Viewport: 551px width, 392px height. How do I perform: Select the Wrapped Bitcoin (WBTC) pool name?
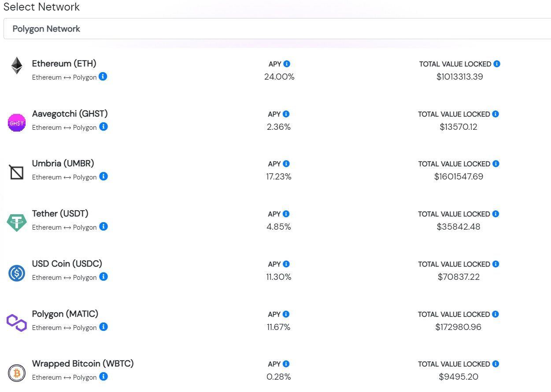click(x=83, y=364)
